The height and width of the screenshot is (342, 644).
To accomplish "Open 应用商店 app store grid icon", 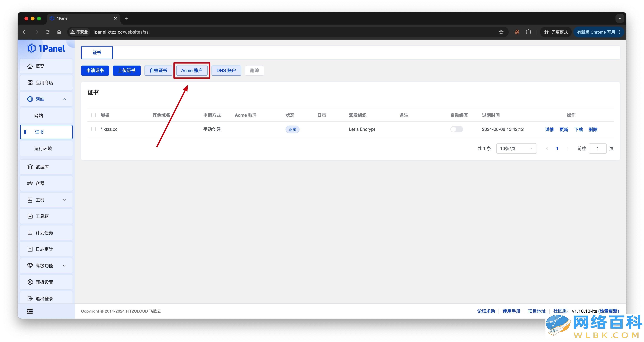I will pos(30,83).
